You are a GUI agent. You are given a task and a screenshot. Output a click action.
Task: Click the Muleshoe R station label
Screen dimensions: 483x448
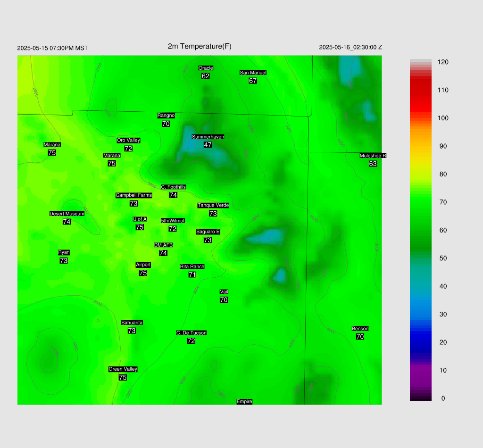click(x=373, y=156)
